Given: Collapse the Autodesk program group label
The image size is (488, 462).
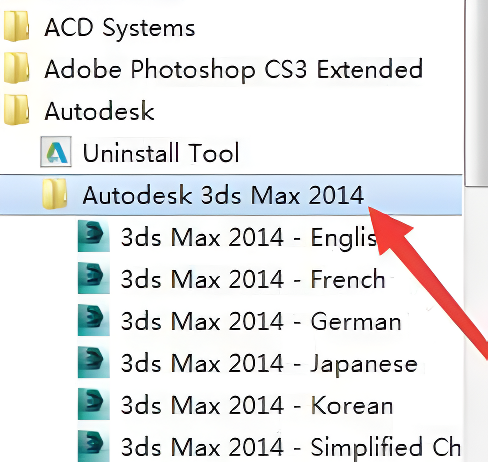Looking at the screenshot, I should pos(99,111).
